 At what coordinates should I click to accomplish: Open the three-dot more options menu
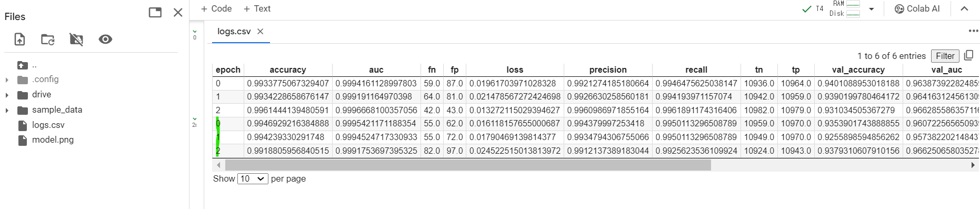click(973, 31)
